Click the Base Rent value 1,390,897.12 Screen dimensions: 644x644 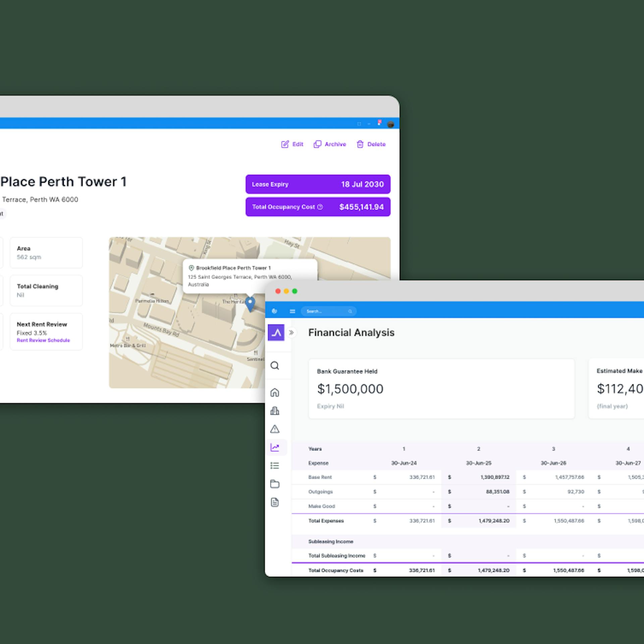pyautogui.click(x=495, y=477)
